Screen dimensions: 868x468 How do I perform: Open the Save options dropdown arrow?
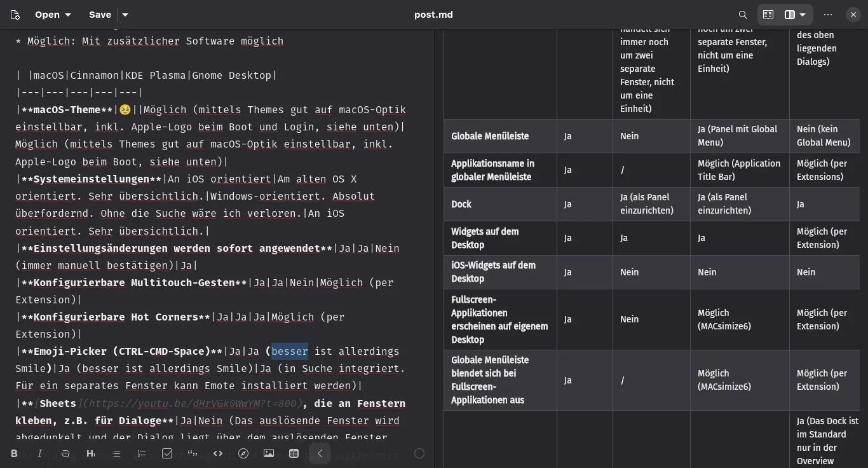pos(125,15)
